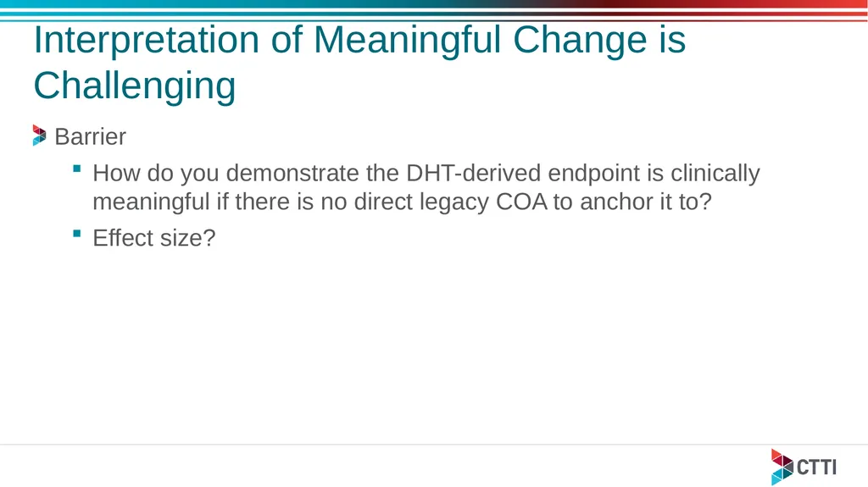Click the CTTI lettering in the footer
Viewport: 868px width, 487px height.
pos(816,467)
